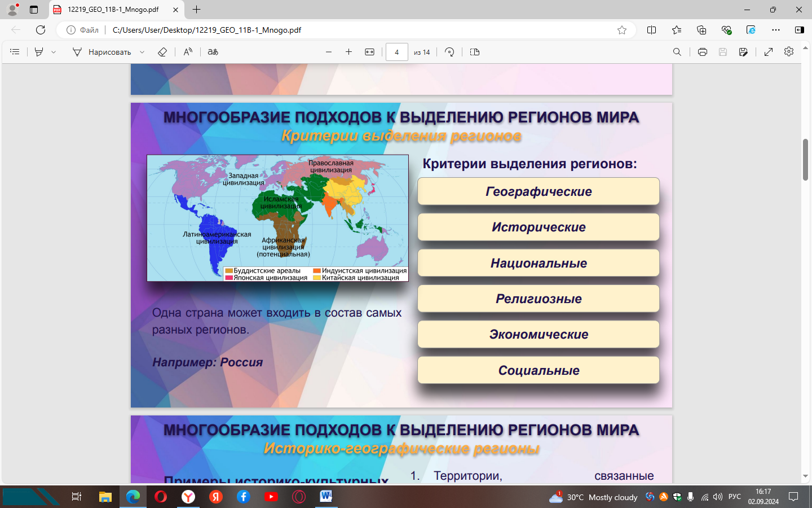Toggle fit to width view
This screenshot has width=812, height=508.
(x=369, y=52)
